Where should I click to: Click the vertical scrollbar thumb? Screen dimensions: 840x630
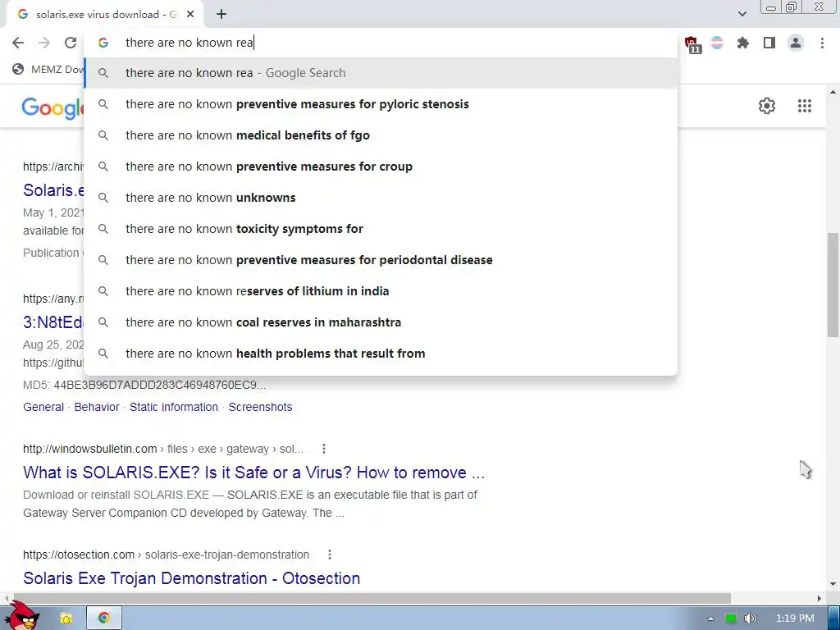tap(833, 285)
